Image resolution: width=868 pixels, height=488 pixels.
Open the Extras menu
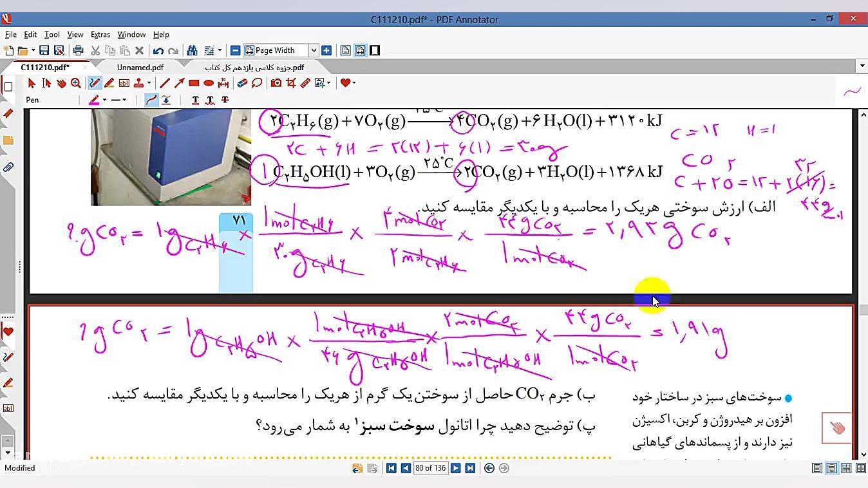[x=100, y=35]
